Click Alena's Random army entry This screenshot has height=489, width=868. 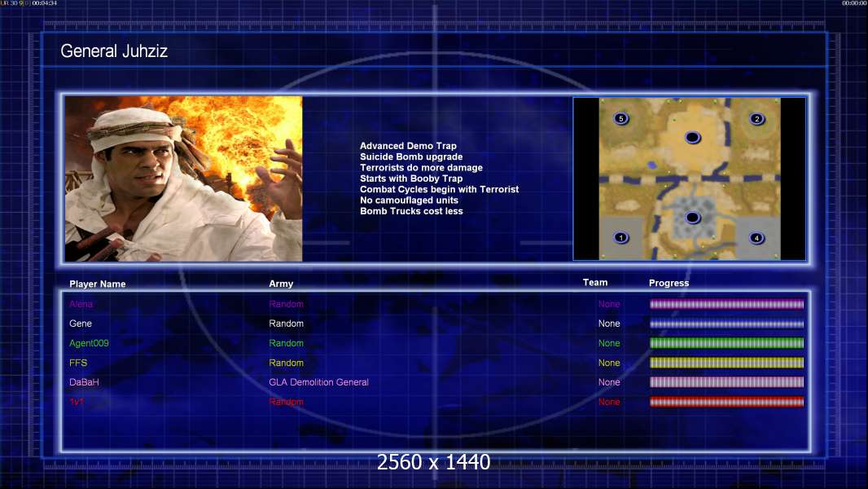(x=286, y=304)
